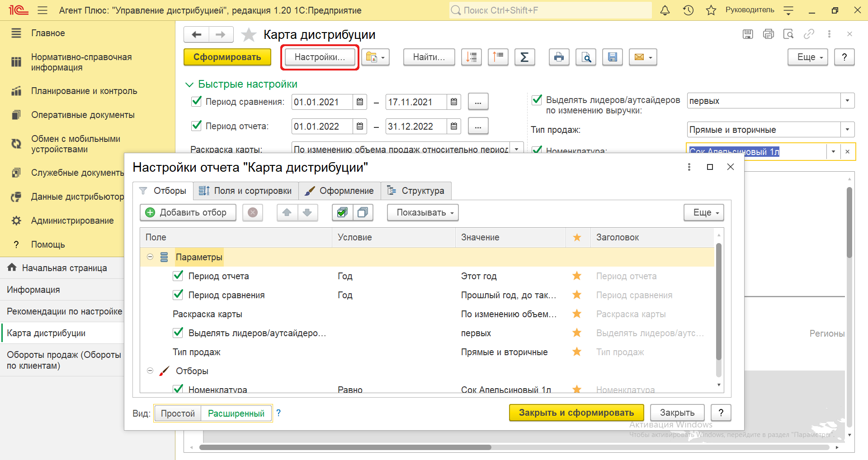The height and width of the screenshot is (460, 868).
Task: Click the check all items icon
Action: (x=342, y=212)
